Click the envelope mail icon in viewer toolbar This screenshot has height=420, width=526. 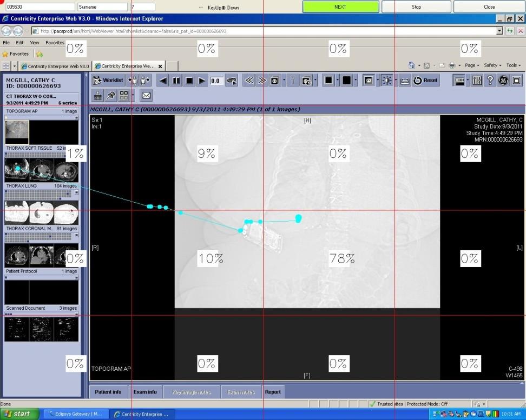click(x=146, y=96)
